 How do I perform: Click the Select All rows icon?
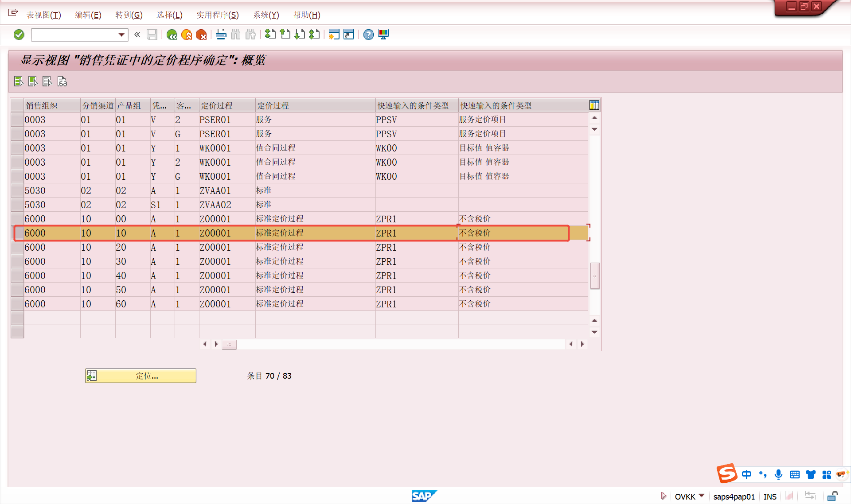[19, 81]
